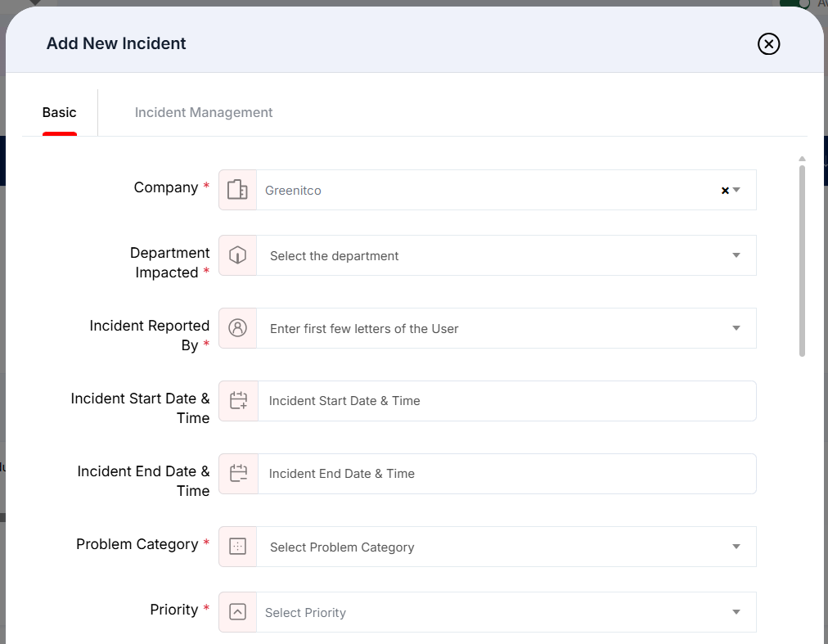The width and height of the screenshot is (828, 644).
Task: Open the Select Priority dropdown
Action: pyautogui.click(x=506, y=612)
